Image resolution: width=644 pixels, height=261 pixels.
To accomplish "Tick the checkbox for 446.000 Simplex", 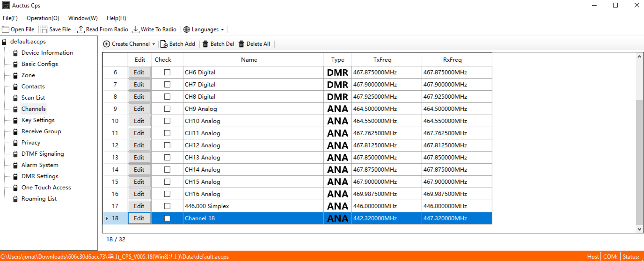I will click(167, 206).
